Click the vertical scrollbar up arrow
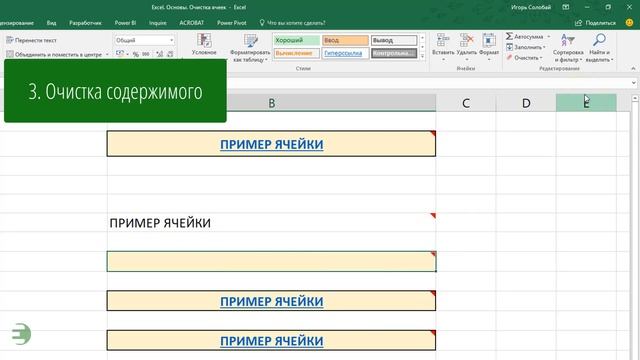Screen dimensions: 640x360 (635, 98)
